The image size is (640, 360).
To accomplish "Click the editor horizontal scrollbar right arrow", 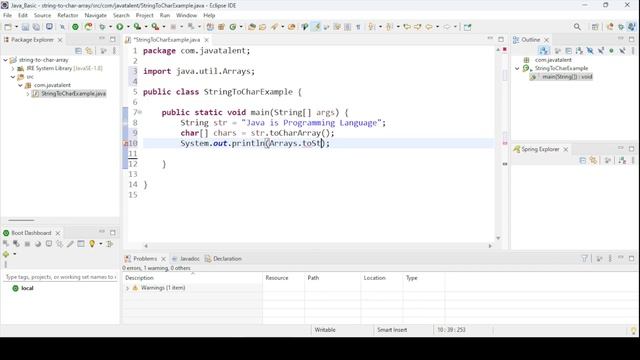I will click(490, 246).
